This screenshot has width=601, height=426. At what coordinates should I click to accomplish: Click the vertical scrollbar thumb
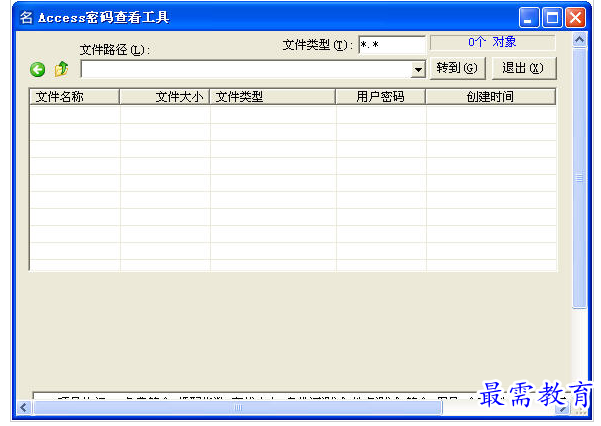(580, 178)
